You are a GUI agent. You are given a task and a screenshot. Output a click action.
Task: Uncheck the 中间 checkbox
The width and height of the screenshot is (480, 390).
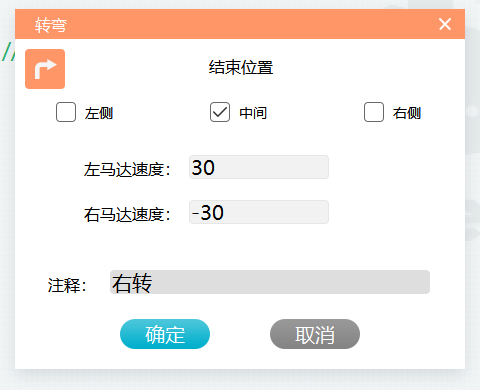pyautogui.click(x=220, y=112)
